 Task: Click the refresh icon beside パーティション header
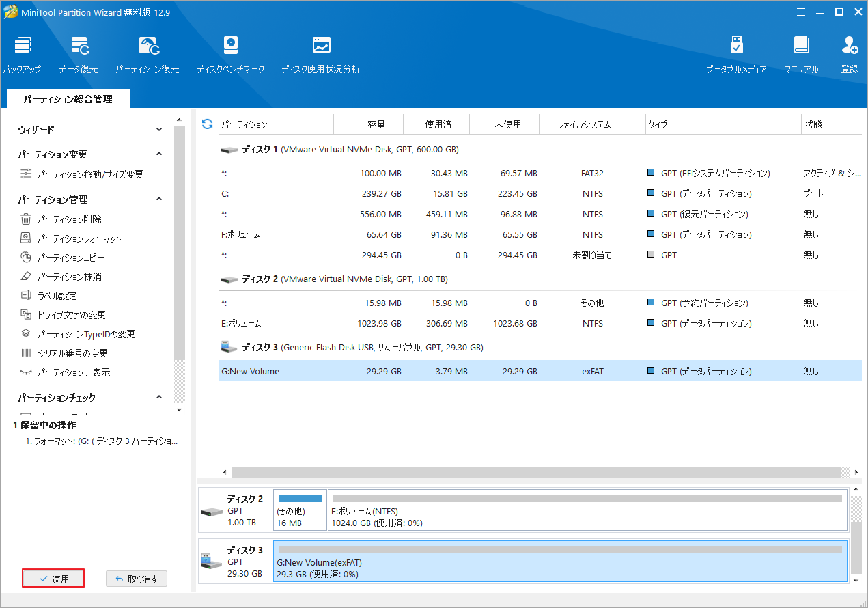click(207, 124)
